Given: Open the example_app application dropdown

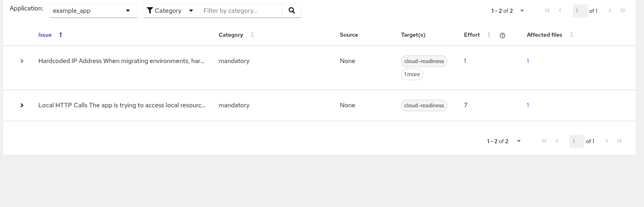Looking at the screenshot, I should pos(93,11).
